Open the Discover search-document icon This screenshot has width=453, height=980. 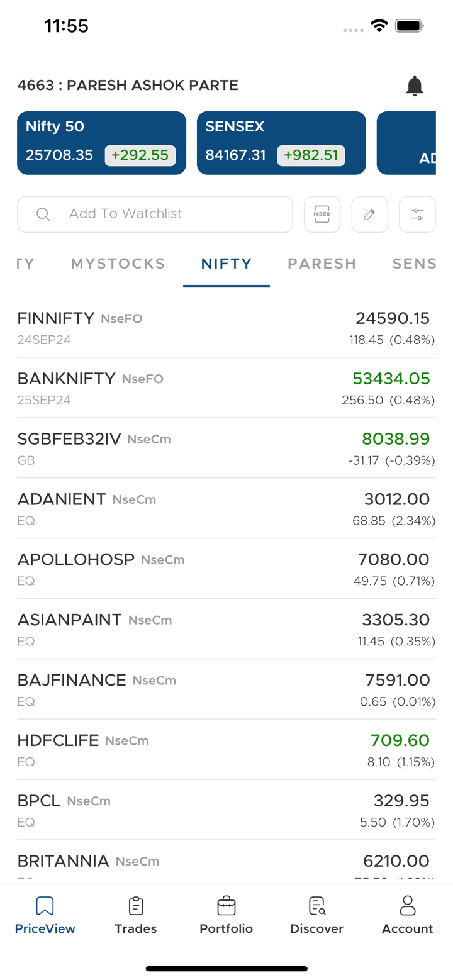[316, 906]
